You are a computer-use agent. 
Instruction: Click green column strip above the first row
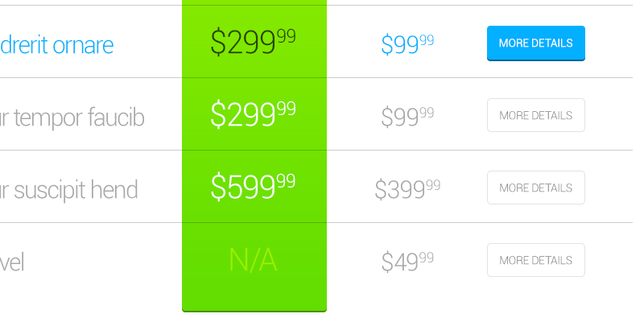(254, 3)
